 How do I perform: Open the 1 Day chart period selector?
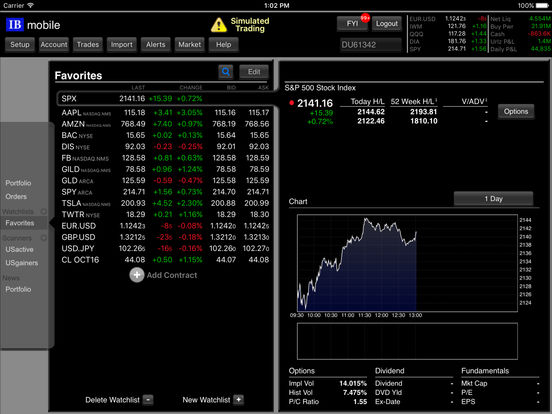(493, 199)
